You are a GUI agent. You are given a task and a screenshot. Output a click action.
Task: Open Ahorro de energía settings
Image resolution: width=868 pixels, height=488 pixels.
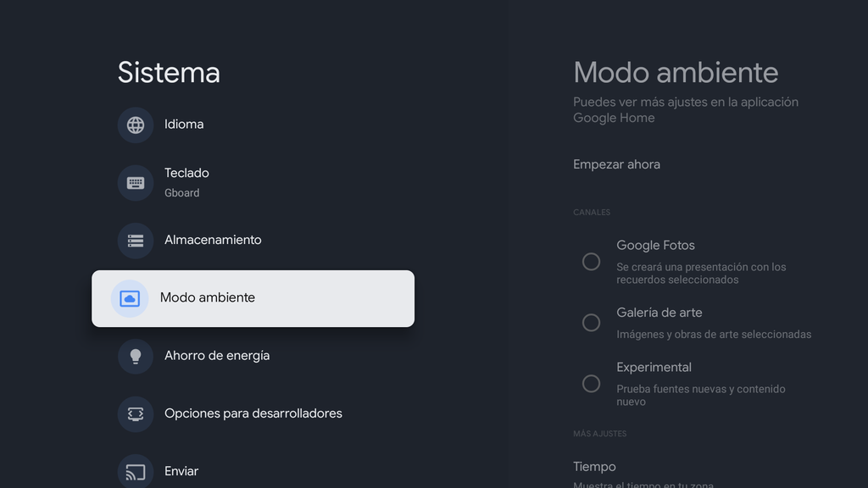click(253, 357)
